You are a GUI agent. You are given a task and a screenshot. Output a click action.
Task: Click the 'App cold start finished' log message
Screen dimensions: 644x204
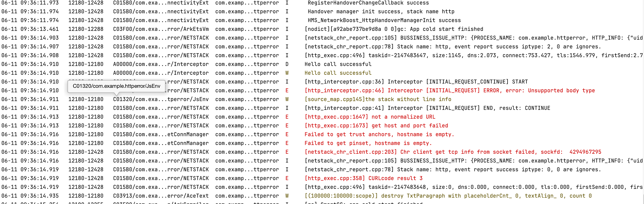pyautogui.click(x=394, y=29)
